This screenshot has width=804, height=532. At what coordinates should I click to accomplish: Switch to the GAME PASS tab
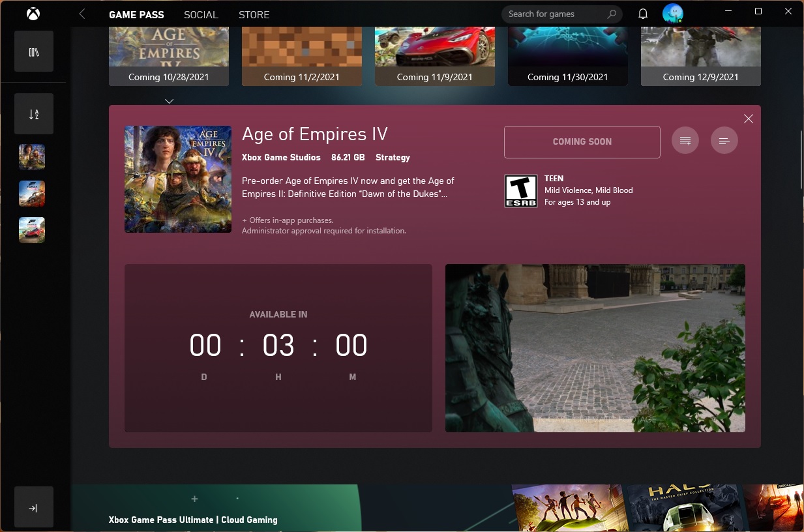tap(136, 14)
